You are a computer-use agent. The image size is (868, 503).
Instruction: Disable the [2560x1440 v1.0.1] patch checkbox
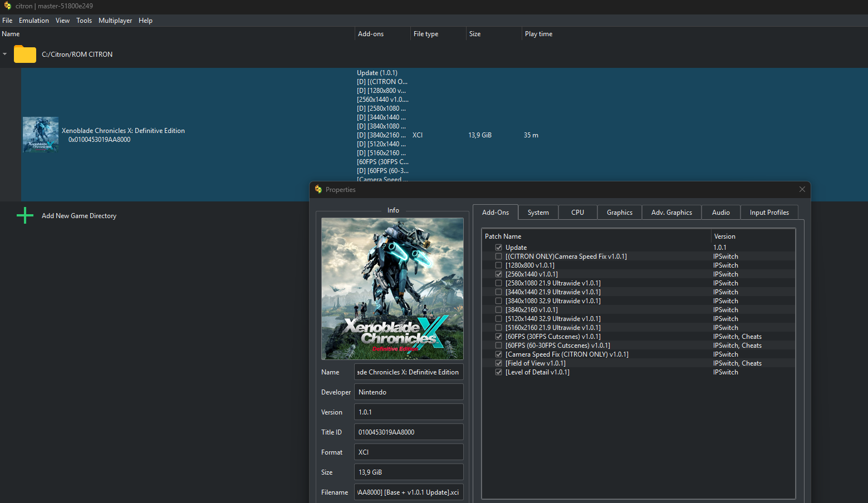[498, 274]
